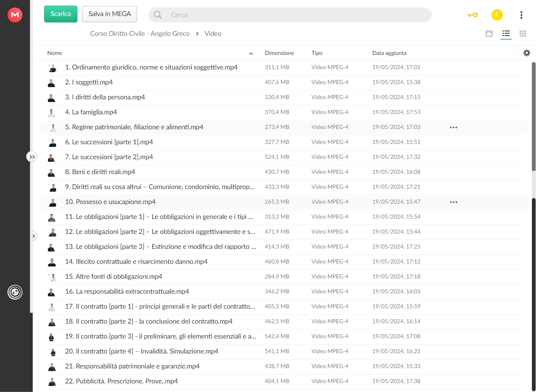
Task: Sort by Nome column header
Action: [x=55, y=53]
